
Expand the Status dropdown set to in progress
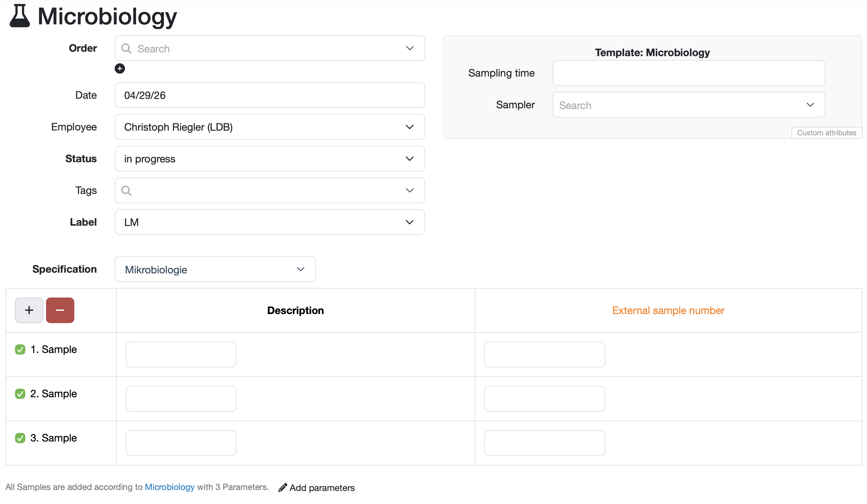tap(269, 159)
